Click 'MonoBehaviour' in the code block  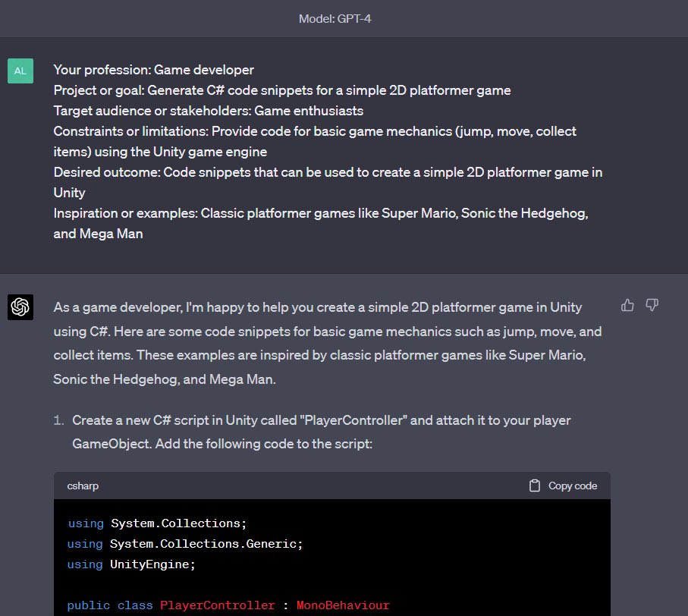(x=343, y=605)
